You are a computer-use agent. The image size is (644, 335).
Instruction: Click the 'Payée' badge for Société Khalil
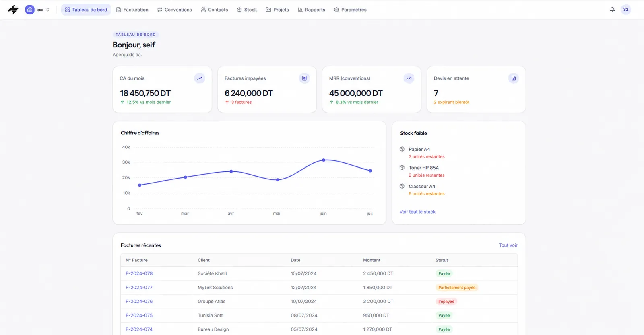[444, 273]
